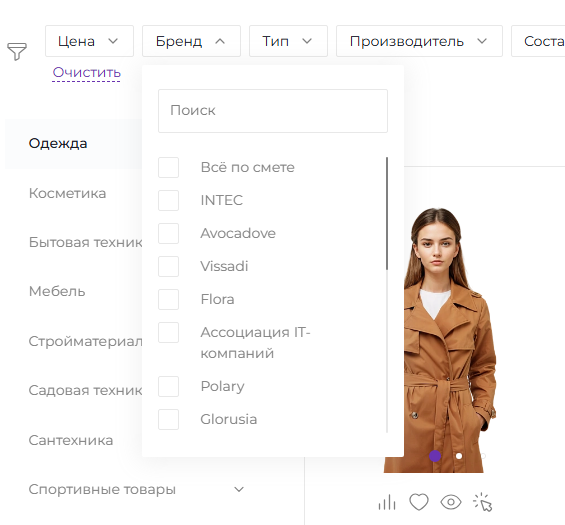Viewport: 565px width, 525px height.
Task: Expand the Спортивные товары category chevron
Action: 239,489
